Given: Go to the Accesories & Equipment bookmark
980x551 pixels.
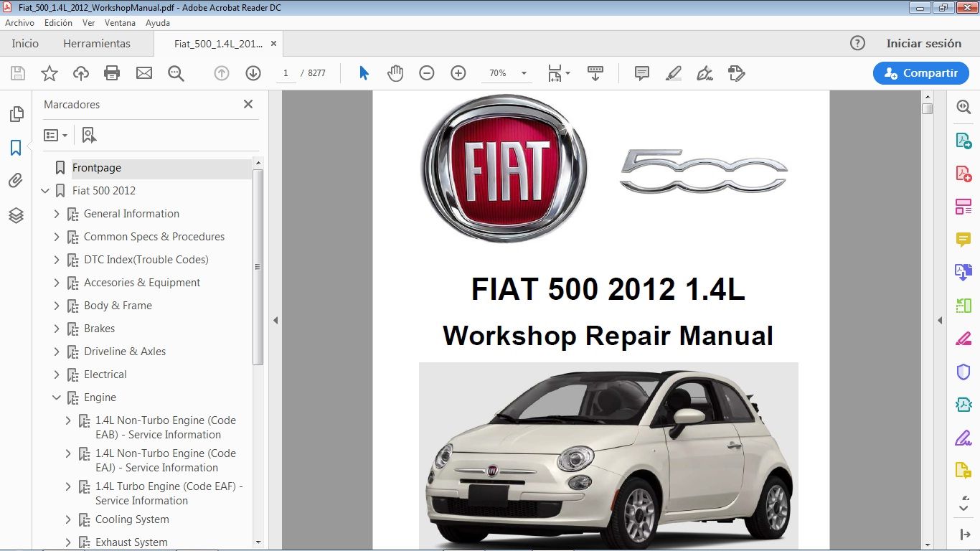Looking at the screenshot, I should tap(142, 283).
